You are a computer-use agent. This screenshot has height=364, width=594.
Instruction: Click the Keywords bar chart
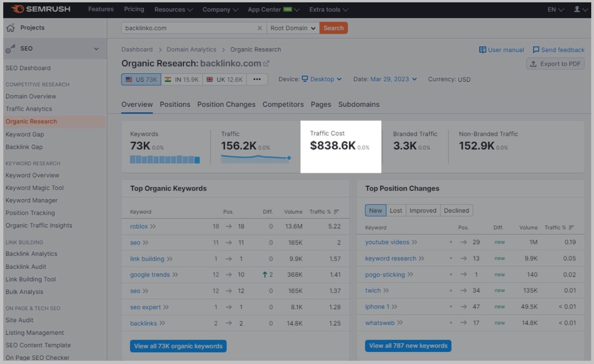point(165,160)
